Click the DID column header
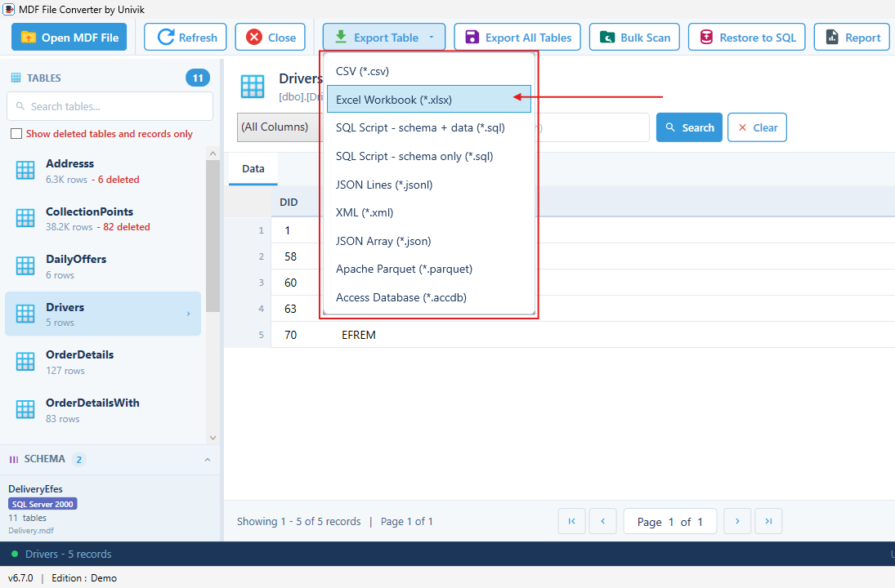The image size is (895, 588). click(289, 203)
